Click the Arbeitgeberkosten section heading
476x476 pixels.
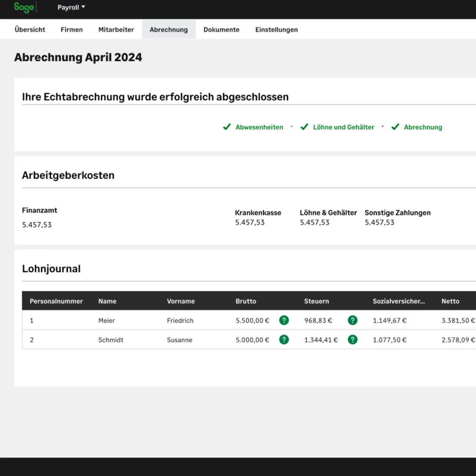click(68, 175)
